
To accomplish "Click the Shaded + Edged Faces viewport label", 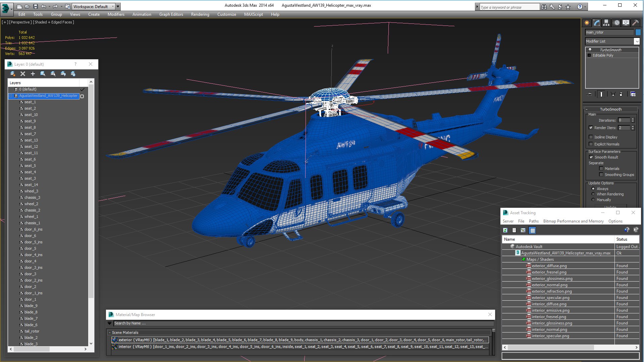I will [x=54, y=22].
